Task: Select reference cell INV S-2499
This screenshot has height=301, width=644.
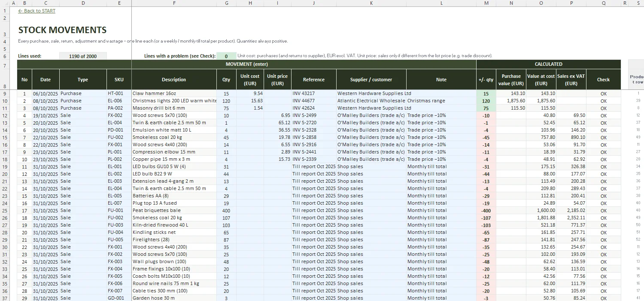Action: 314,115
